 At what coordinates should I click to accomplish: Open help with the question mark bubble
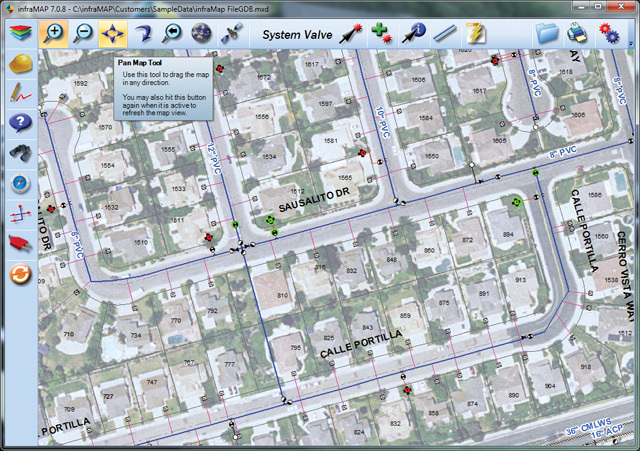point(20,123)
